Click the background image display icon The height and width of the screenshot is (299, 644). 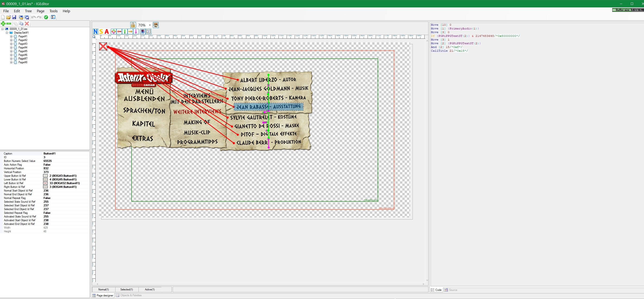click(143, 31)
